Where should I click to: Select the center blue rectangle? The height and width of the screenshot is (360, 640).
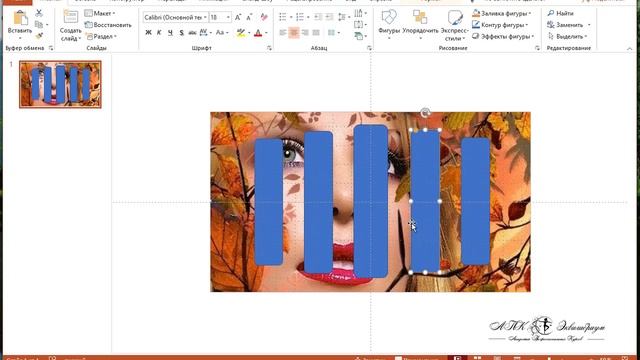[371, 201]
